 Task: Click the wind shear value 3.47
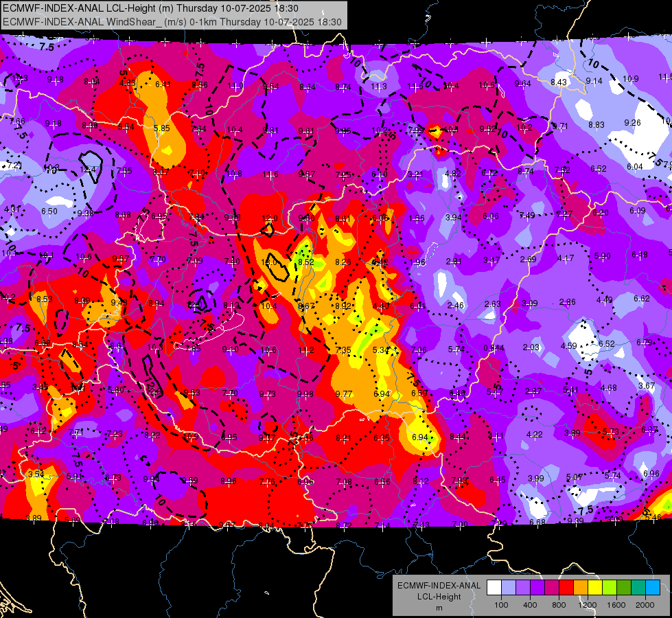(491, 260)
